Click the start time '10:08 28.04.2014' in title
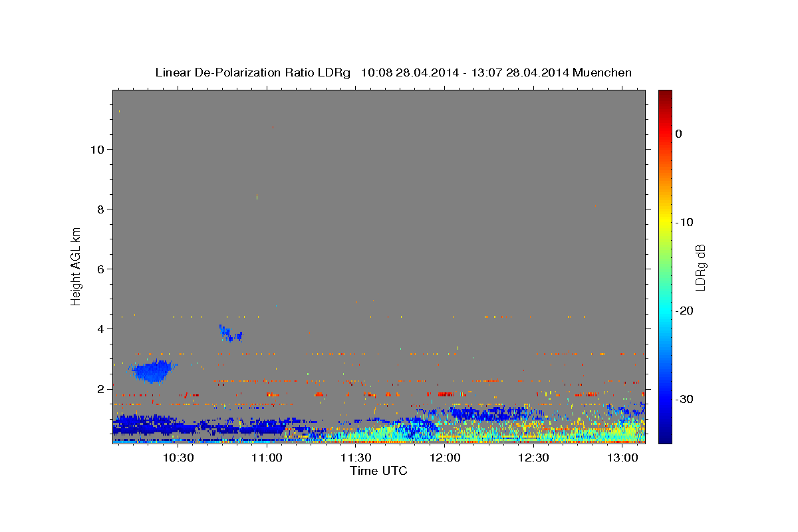Image resolution: width=798 pixels, height=532 pixels. pyautogui.click(x=410, y=72)
